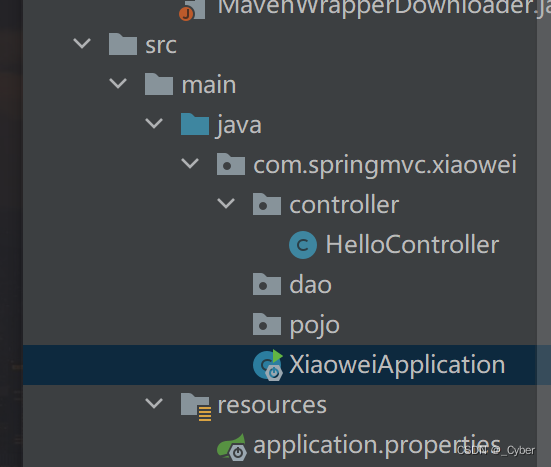Click the controller package icon

pos(267,204)
